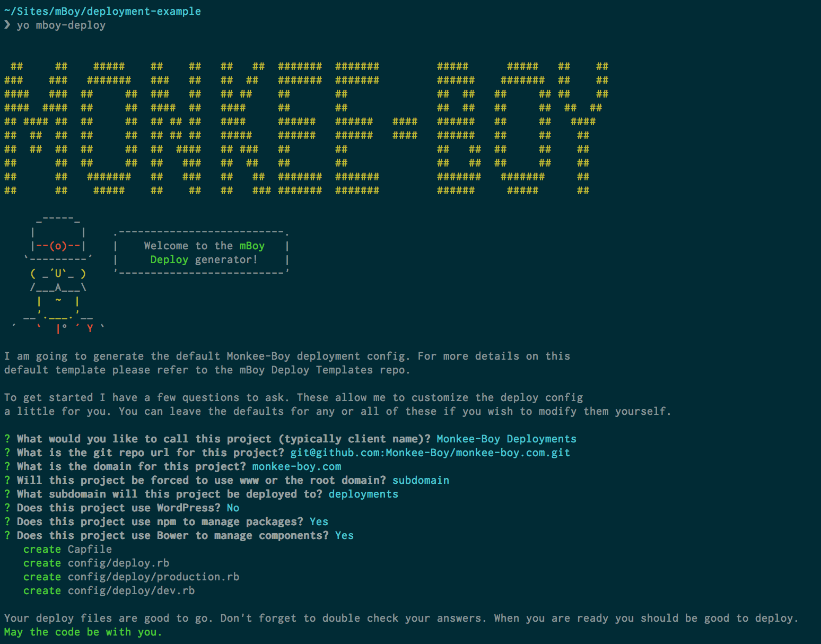
Task: Click the 'To get started I have a few questions' line
Action: point(293,397)
